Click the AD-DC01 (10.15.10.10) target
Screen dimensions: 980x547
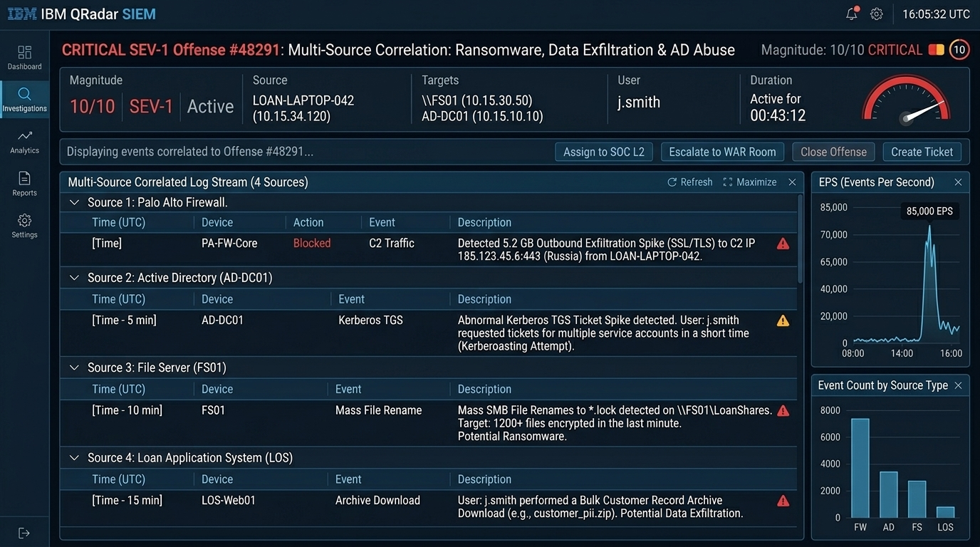tap(482, 116)
